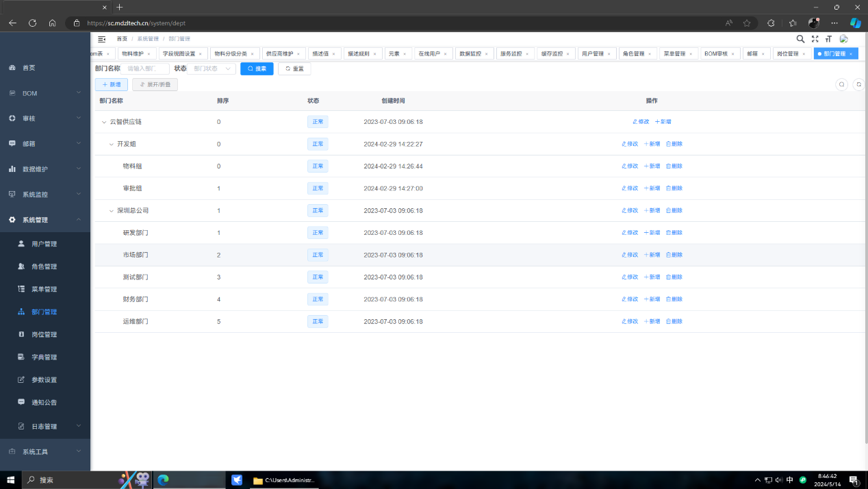The image size is (868, 489).
Task: Click the fullscreen icon in header
Action: point(815,39)
